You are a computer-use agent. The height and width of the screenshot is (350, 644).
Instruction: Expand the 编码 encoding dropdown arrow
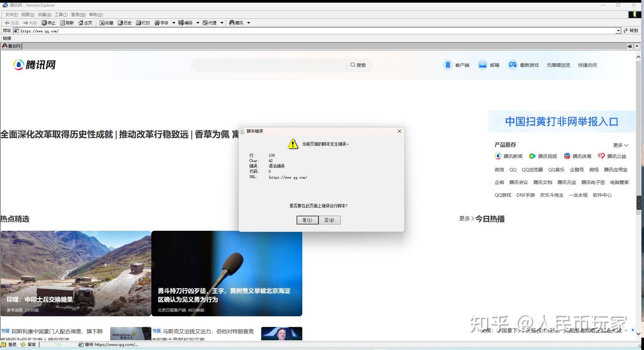(198, 23)
